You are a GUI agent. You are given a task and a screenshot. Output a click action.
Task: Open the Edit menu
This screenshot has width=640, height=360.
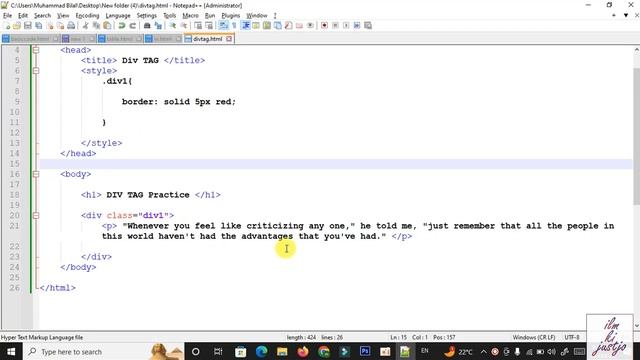pos(23,16)
